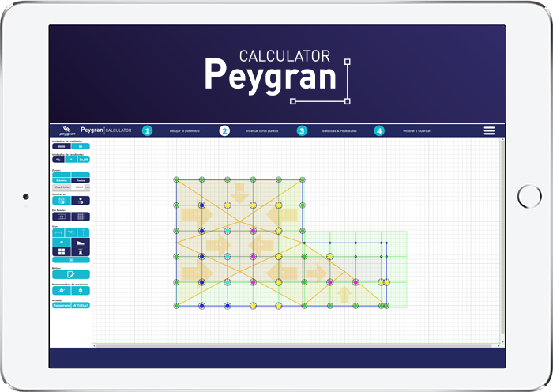Select the left measuring tool
The image size is (553, 392).
click(x=62, y=290)
